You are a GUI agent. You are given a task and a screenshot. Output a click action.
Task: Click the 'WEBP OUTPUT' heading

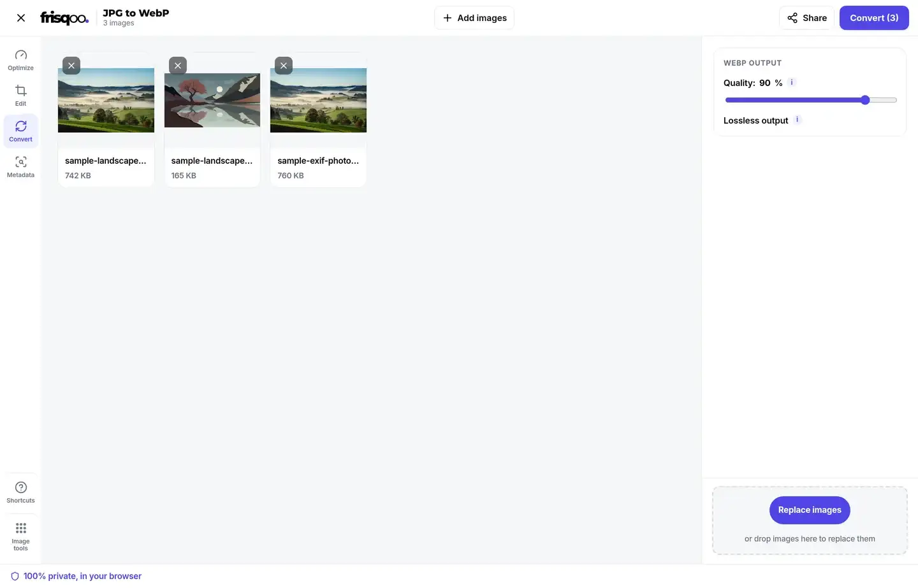pyautogui.click(x=752, y=63)
